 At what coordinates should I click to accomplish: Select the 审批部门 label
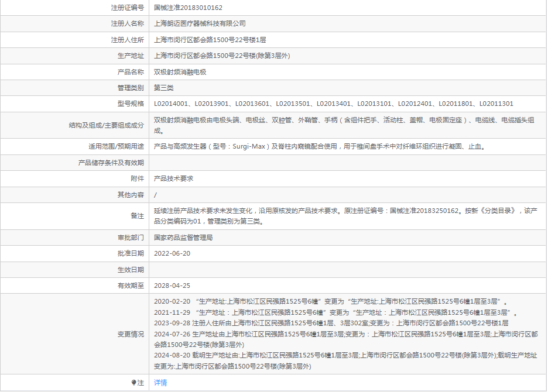(131, 238)
